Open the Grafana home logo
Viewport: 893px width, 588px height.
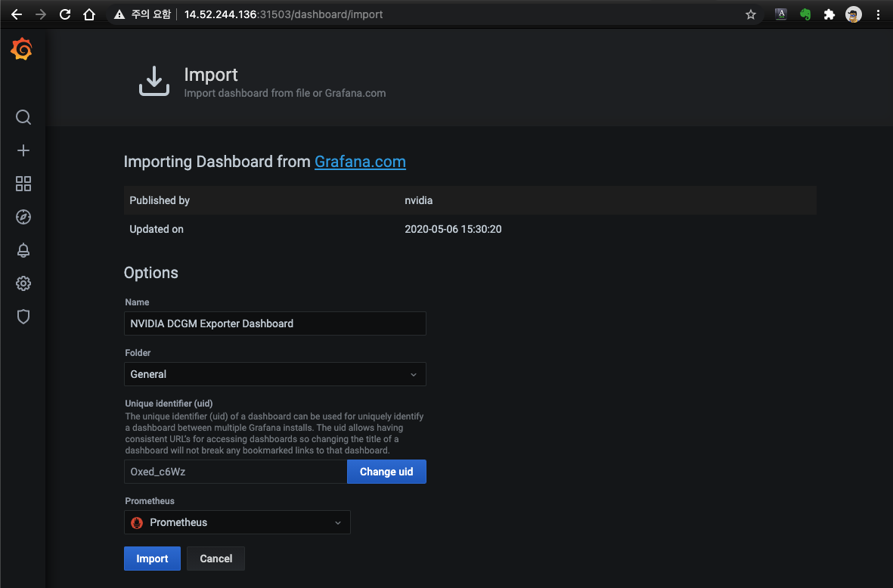(22, 49)
